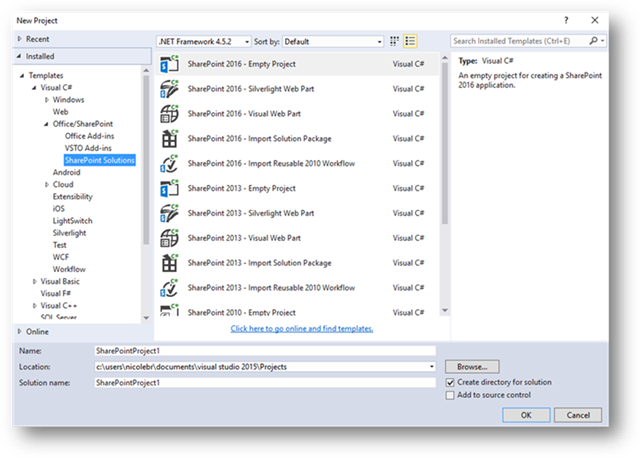Viewport: 640px width, 458px height.
Task: Close the New Project dialog
Action: click(595, 20)
